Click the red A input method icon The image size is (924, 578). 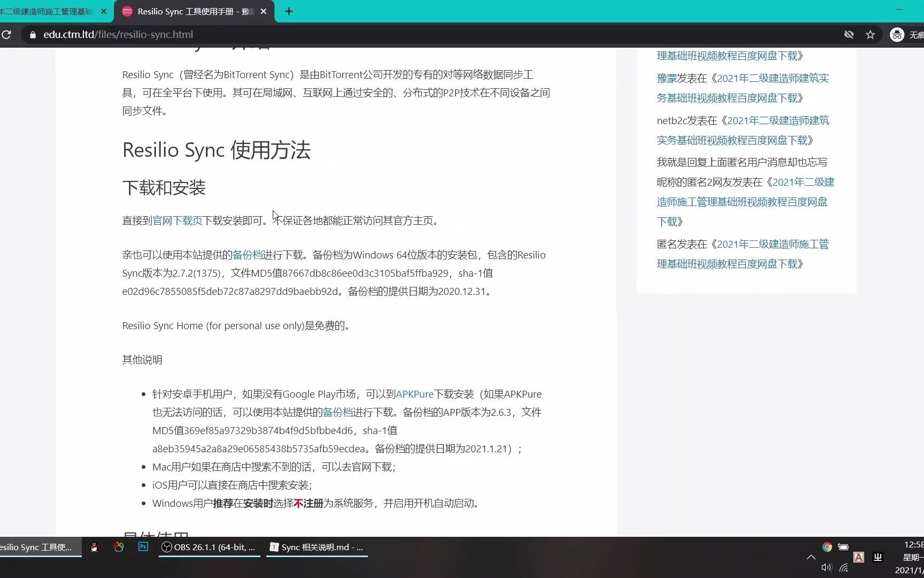859,557
